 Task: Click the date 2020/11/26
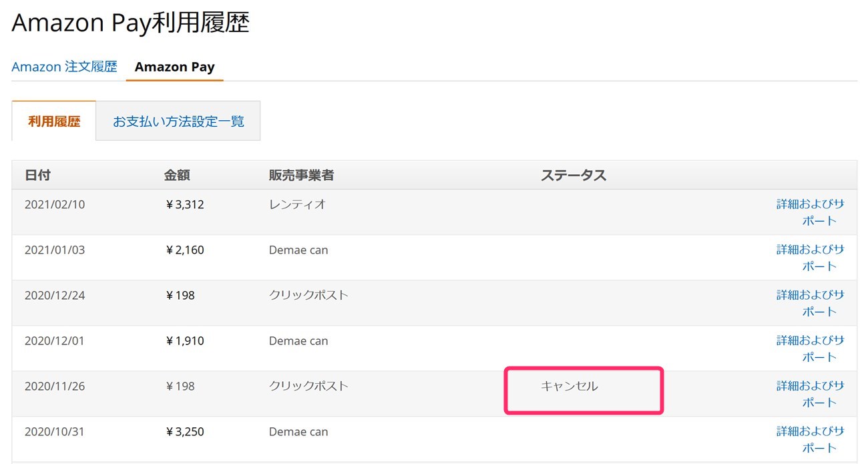point(55,386)
